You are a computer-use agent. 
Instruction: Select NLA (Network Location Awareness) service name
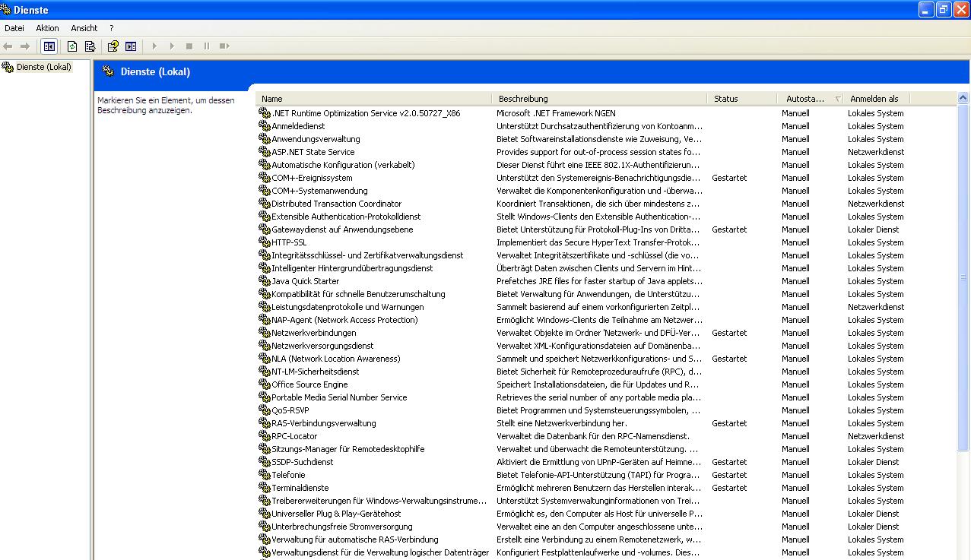(336, 359)
